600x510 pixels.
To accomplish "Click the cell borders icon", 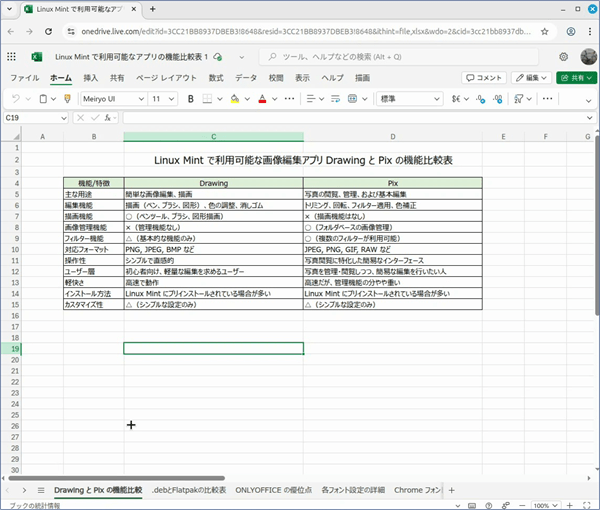I will coord(207,99).
